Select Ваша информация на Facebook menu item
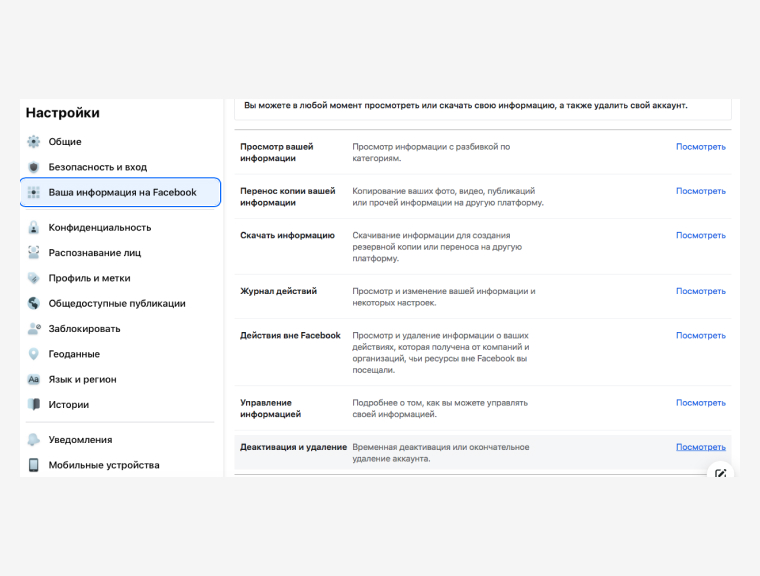The height and width of the screenshot is (576, 760). 121,192
